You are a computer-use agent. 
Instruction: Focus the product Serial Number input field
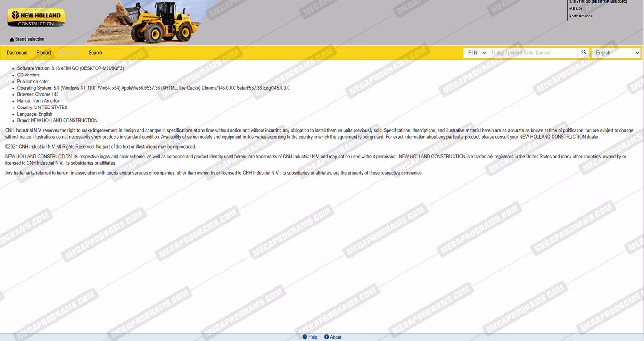pos(532,53)
